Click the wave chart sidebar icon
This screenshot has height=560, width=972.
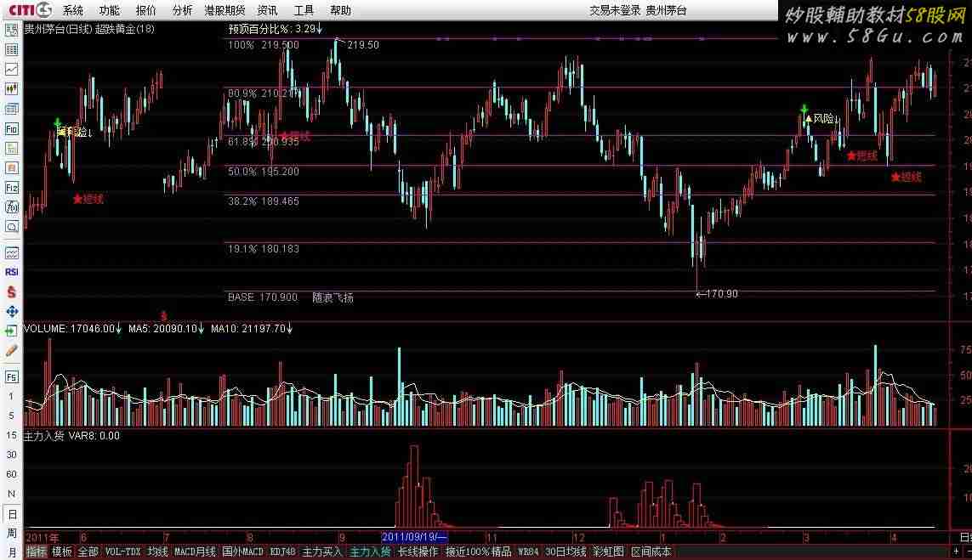click(x=12, y=252)
